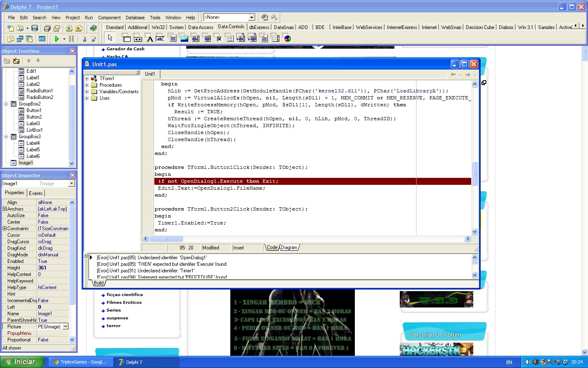Screen dimensions: 588x368
Task: Open Delphi Help contents book icon
Action: pos(94,28)
